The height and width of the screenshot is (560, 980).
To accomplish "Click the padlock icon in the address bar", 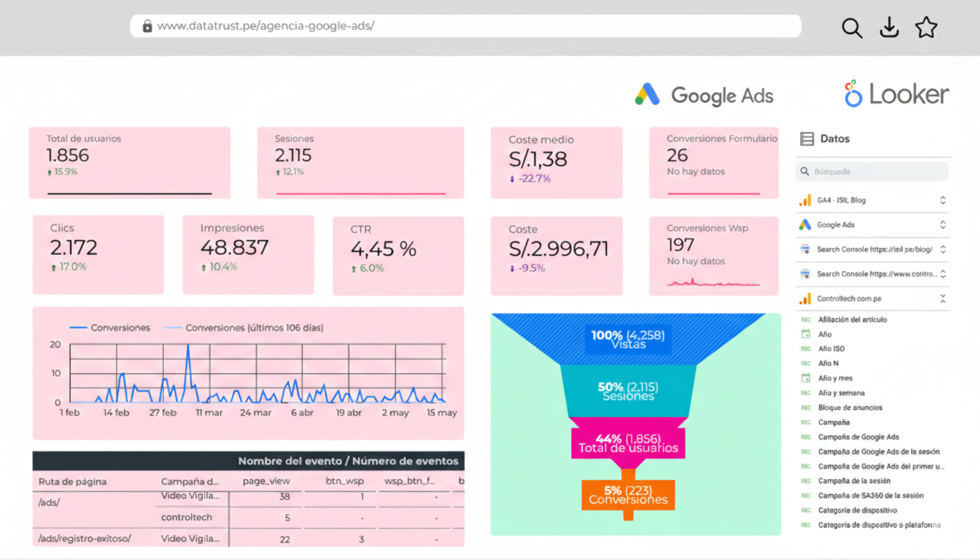I will (147, 26).
